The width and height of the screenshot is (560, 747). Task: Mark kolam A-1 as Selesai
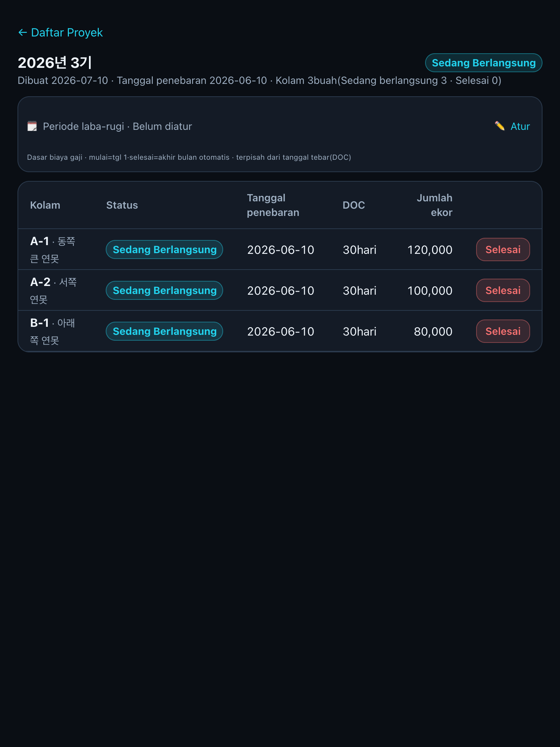[503, 249]
